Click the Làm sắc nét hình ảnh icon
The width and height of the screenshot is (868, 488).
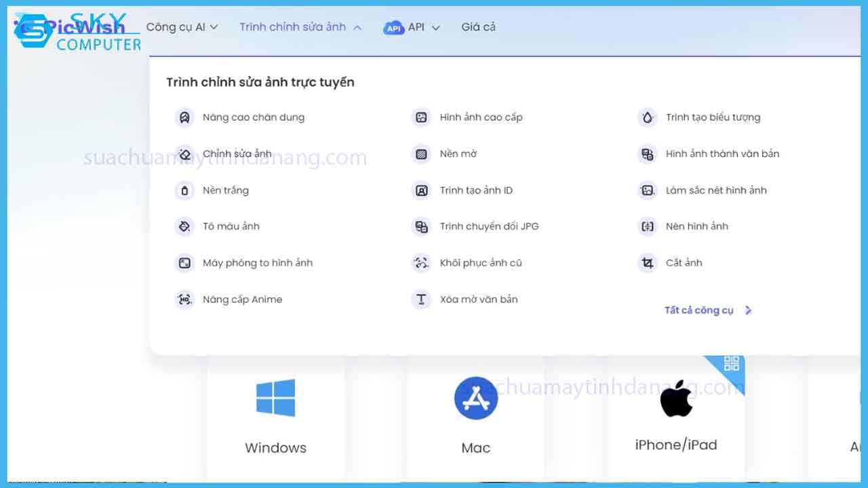648,190
